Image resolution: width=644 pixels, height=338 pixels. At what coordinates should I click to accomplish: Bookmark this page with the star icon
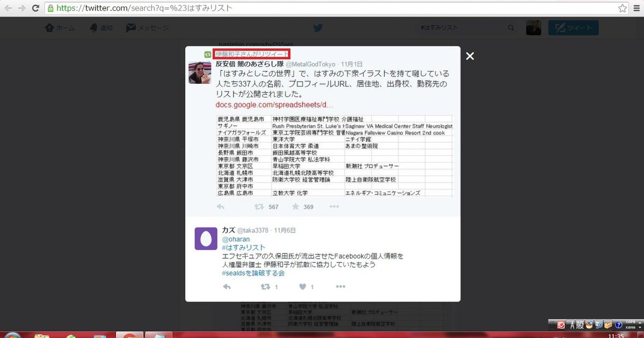click(x=623, y=8)
